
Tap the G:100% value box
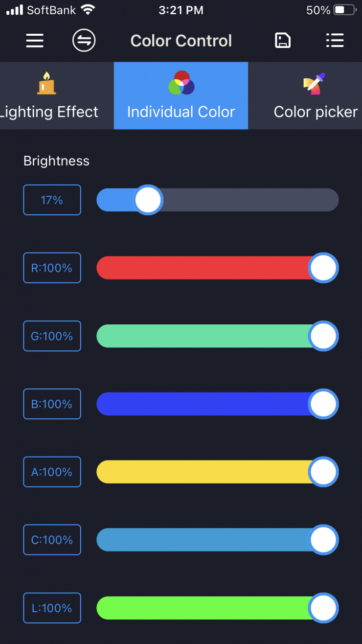point(52,336)
